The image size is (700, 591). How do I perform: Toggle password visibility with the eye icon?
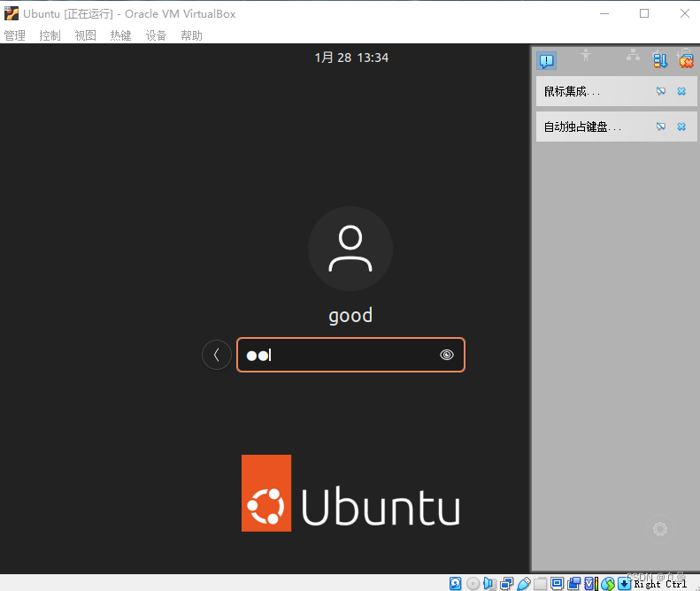446,355
